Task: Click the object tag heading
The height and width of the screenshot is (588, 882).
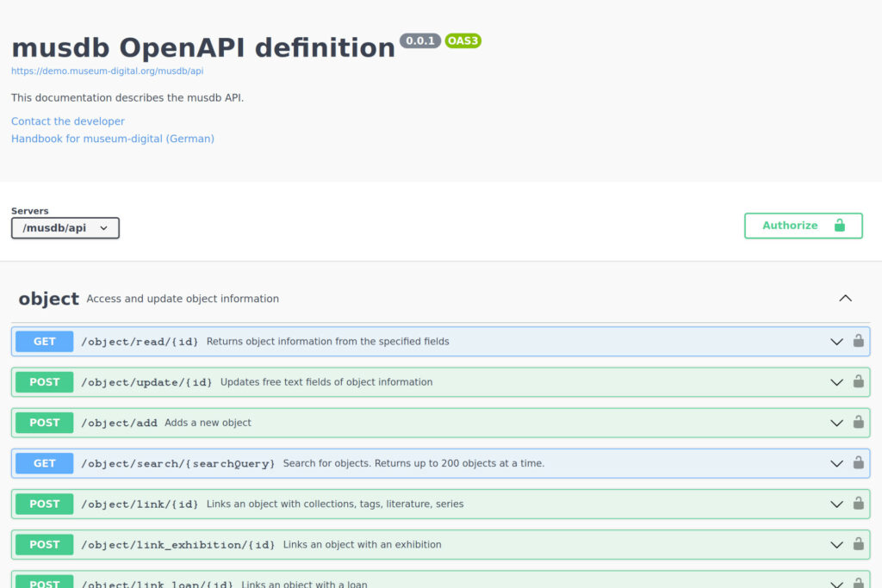Action: point(49,299)
